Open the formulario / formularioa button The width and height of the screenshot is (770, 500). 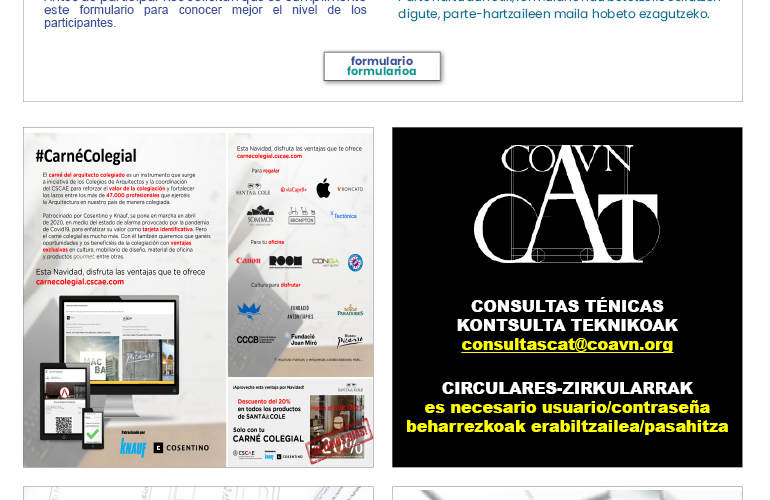pos(382,66)
